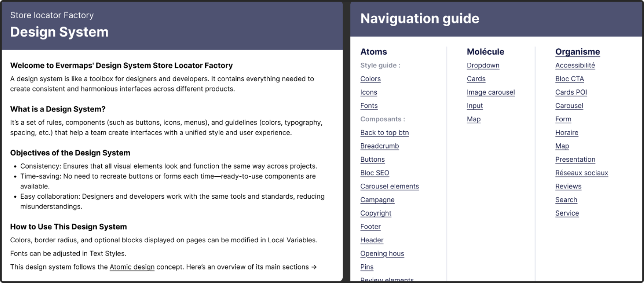Go to the Bloc CTA link
The height and width of the screenshot is (283, 644).
tap(570, 79)
